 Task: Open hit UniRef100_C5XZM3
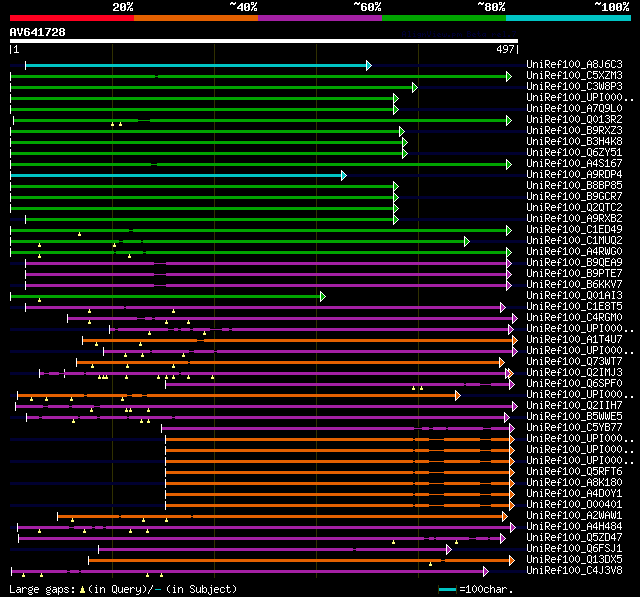(574, 75)
